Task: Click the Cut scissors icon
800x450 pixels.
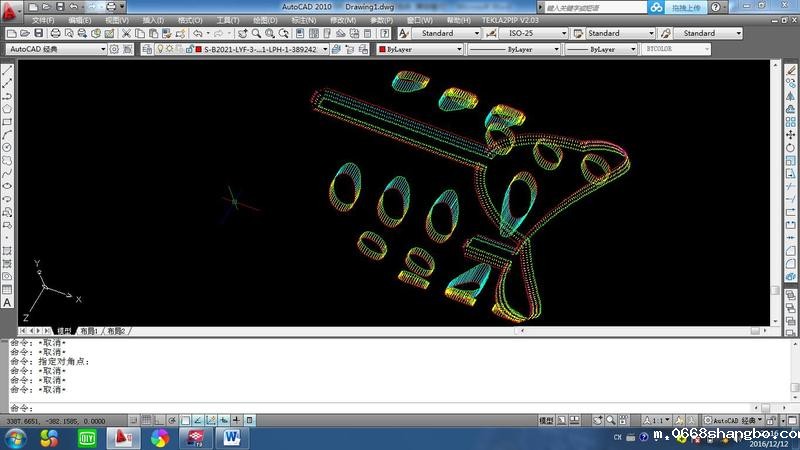Action: point(125,33)
